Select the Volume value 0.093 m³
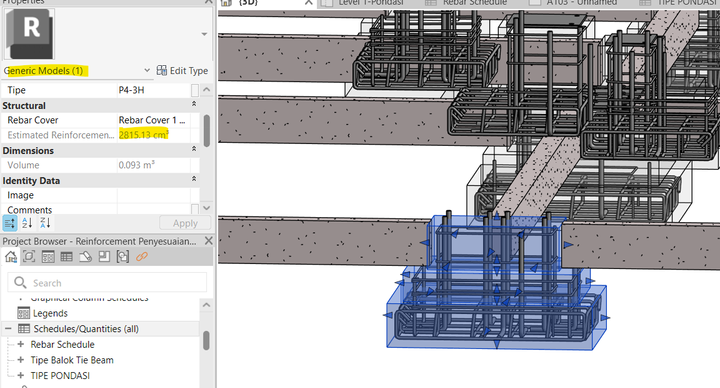This screenshot has width=720, height=388. point(136,165)
